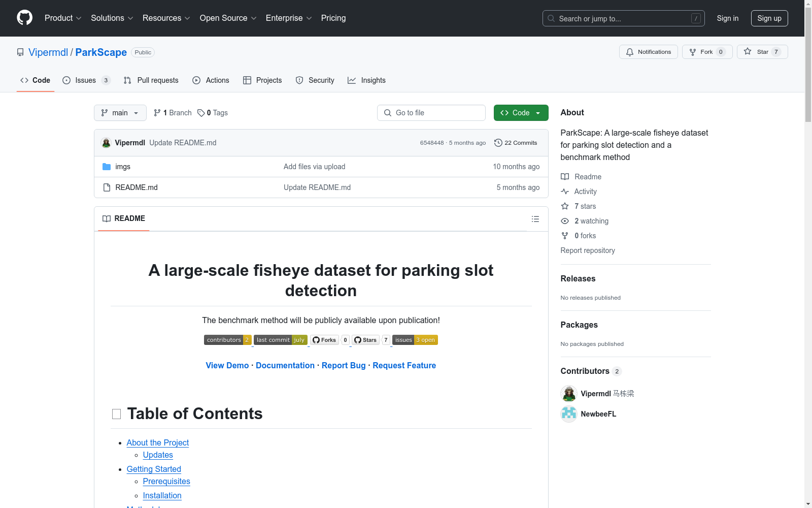
Task: Star the ParkScape repository
Action: coord(762,52)
